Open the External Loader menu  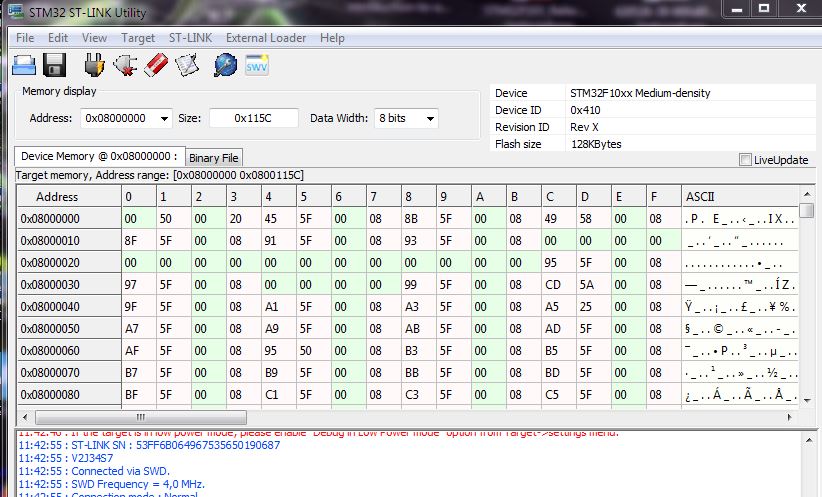[x=266, y=38]
